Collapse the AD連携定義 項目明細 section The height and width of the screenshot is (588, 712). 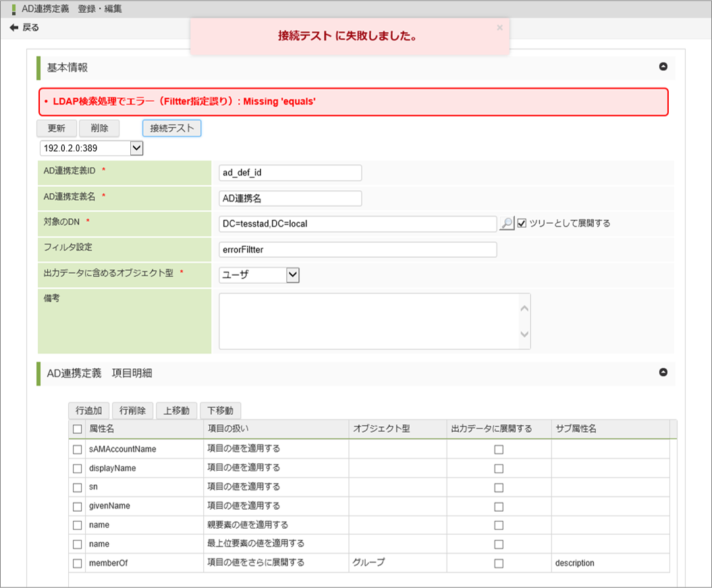[x=663, y=372]
